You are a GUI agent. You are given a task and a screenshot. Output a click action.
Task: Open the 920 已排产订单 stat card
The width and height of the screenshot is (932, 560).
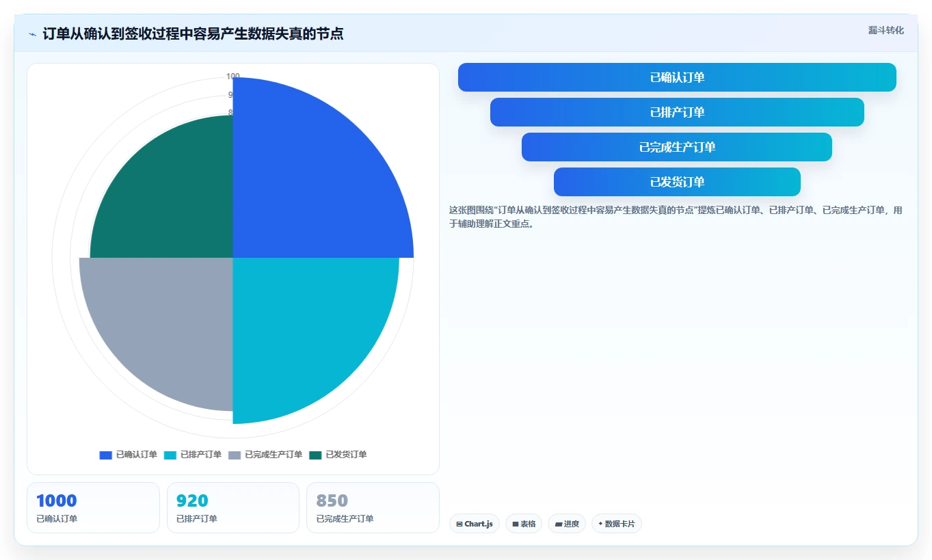pyautogui.click(x=233, y=508)
